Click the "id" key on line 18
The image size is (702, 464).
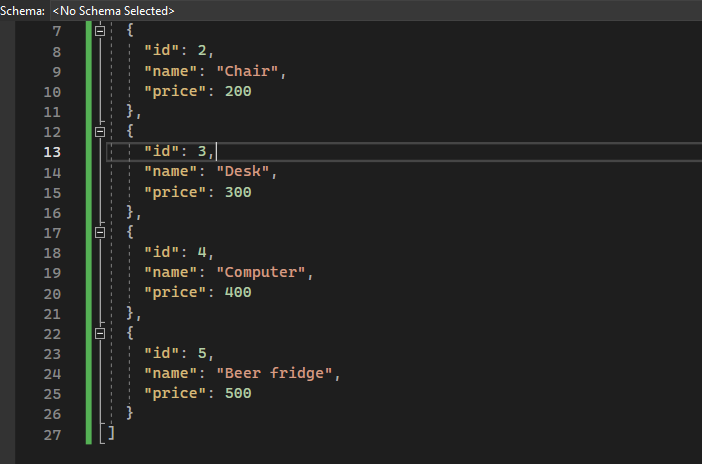point(162,252)
